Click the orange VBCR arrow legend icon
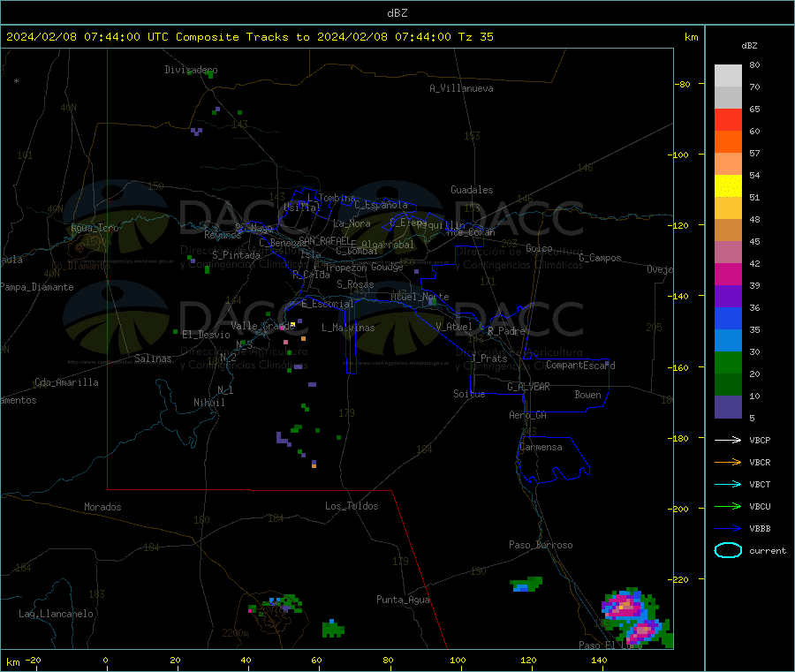 coord(728,462)
